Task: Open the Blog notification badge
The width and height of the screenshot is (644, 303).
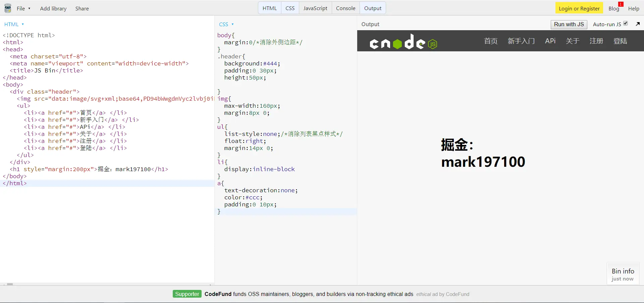Action: tap(621, 4)
